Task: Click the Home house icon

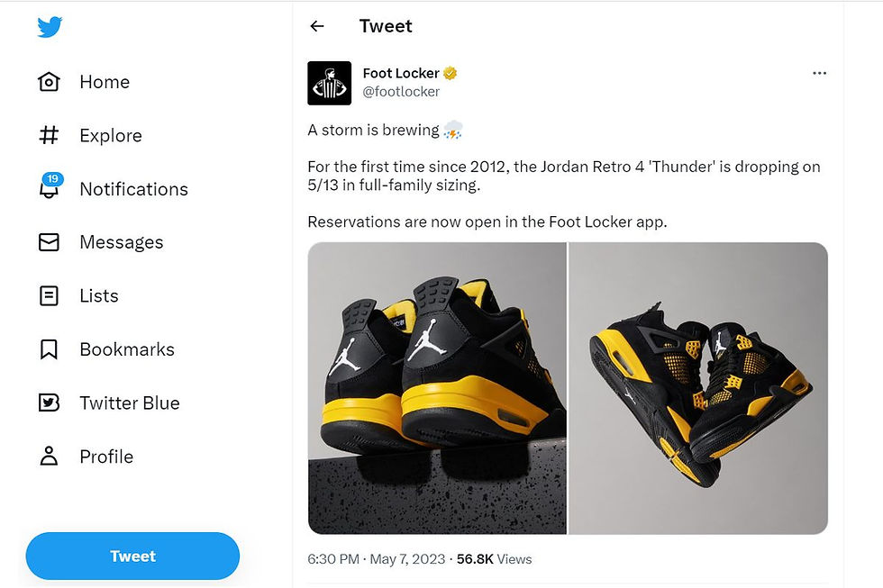Action: 49,82
